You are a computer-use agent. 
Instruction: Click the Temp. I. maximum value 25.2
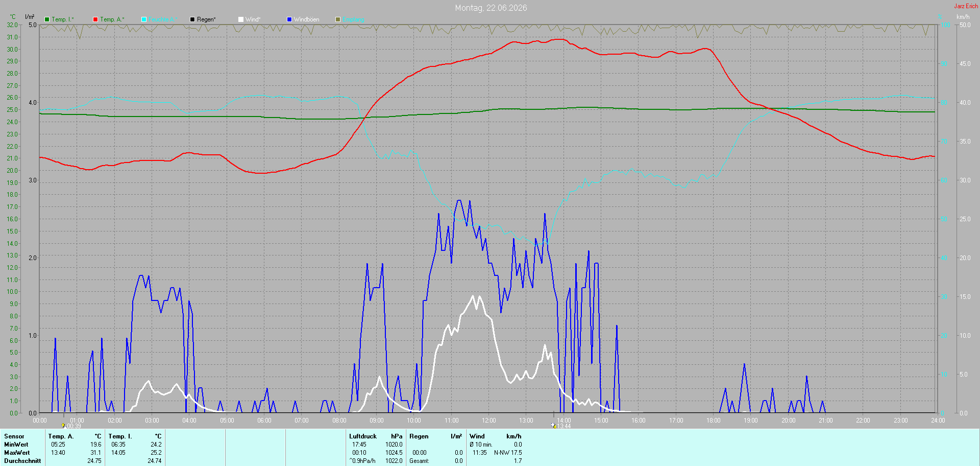[156, 453]
